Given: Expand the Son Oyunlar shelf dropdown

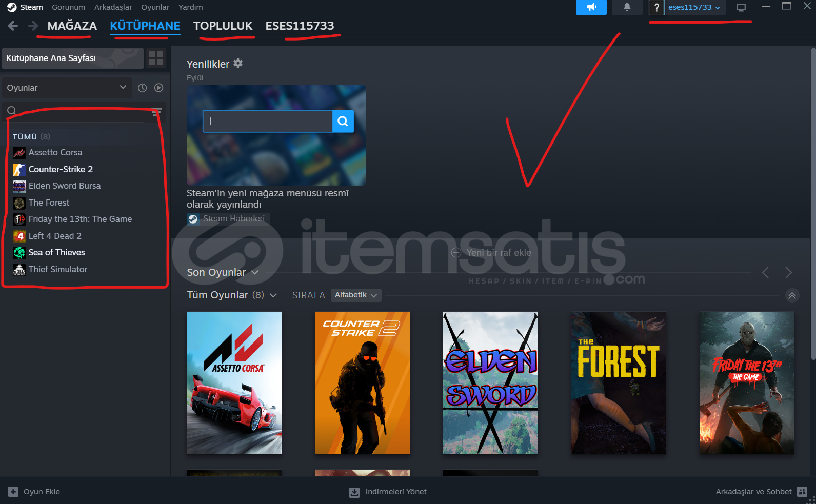Looking at the screenshot, I should (x=255, y=272).
